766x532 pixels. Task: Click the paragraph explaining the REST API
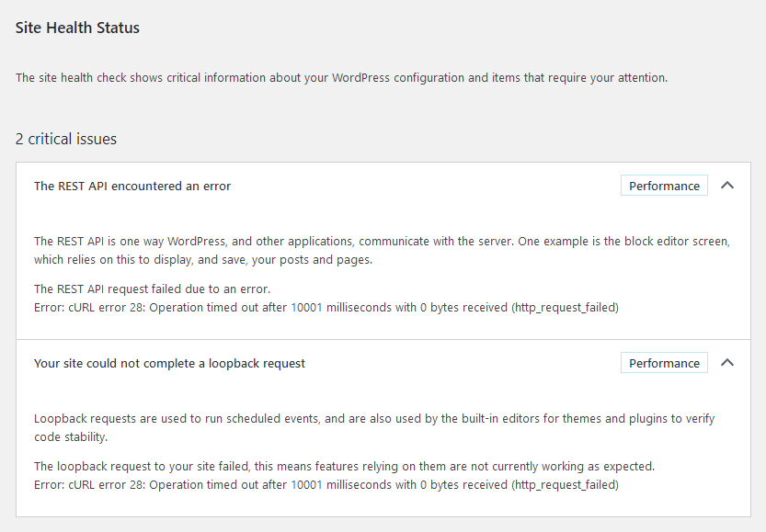click(x=382, y=250)
